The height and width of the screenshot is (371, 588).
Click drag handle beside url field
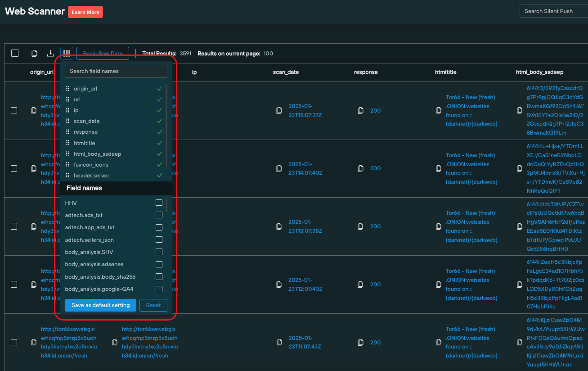click(68, 100)
